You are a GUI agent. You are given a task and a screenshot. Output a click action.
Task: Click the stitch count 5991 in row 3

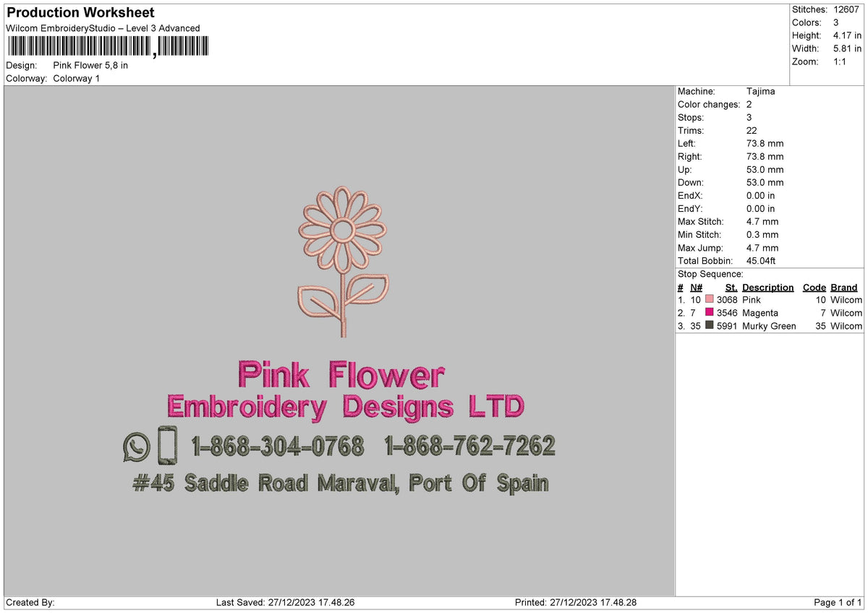pos(727,325)
